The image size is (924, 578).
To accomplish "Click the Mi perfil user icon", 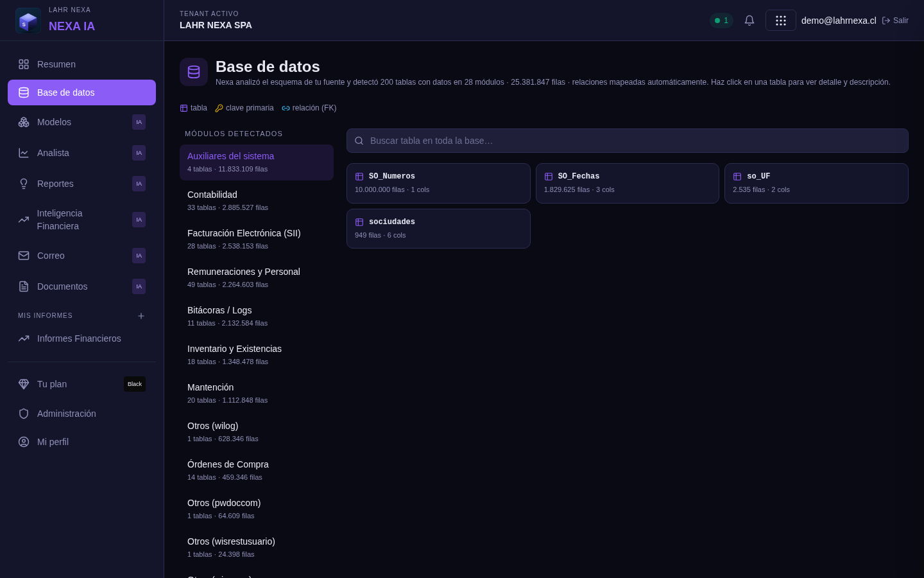I will tap(24, 442).
